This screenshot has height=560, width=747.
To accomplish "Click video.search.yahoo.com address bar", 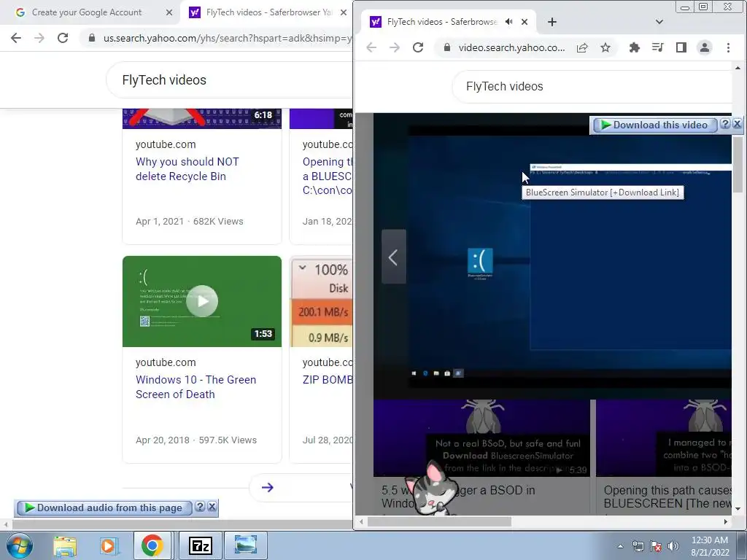I will click(511, 47).
